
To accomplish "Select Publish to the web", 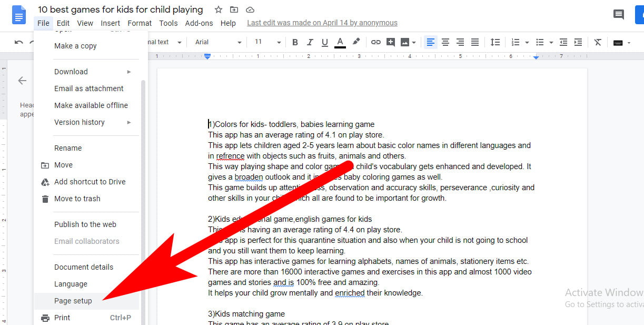I will pyautogui.click(x=86, y=224).
